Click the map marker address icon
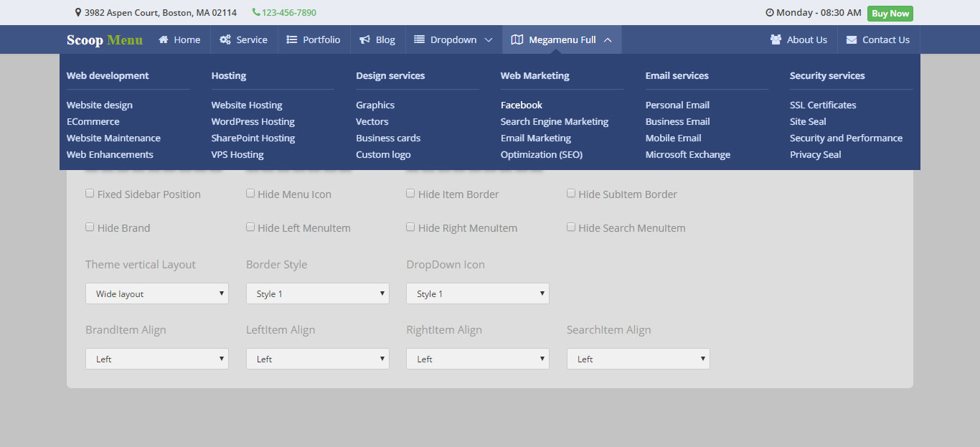Viewport: 980px width, 447px height. coord(78,12)
